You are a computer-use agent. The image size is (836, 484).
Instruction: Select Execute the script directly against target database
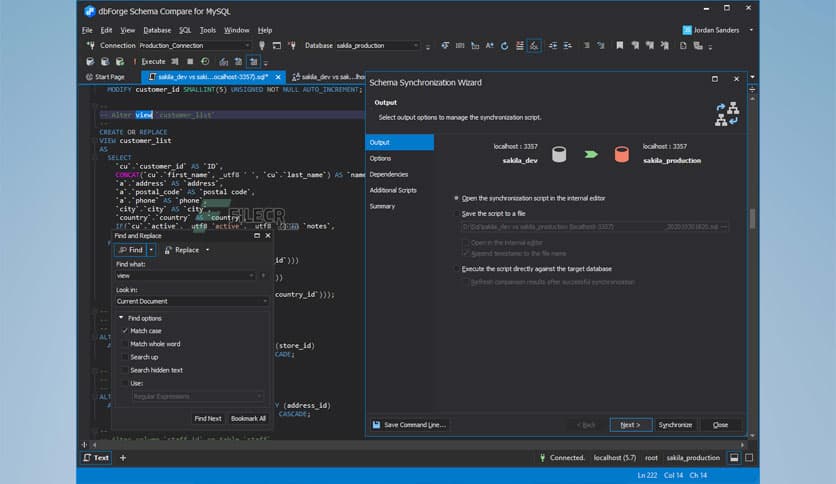[456, 269]
